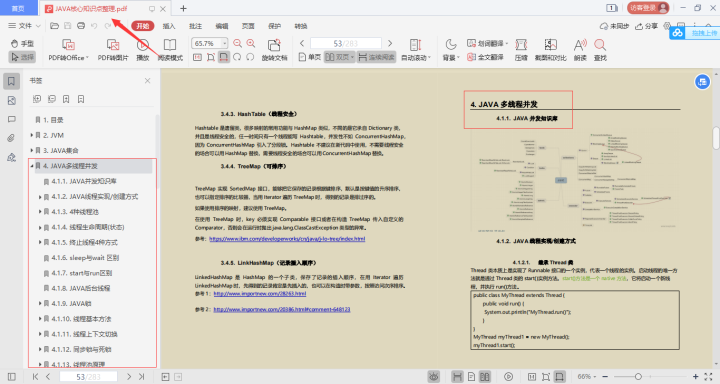Click the fullscreen icon in status bar
The image size is (720, 384).
click(708, 377)
